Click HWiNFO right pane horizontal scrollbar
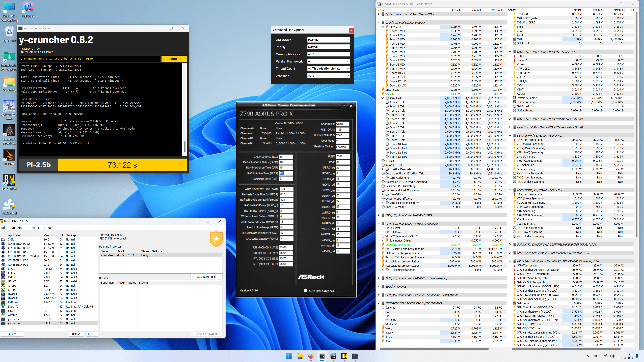Image resolution: width=644 pixels, height=362 pixels. [566, 349]
